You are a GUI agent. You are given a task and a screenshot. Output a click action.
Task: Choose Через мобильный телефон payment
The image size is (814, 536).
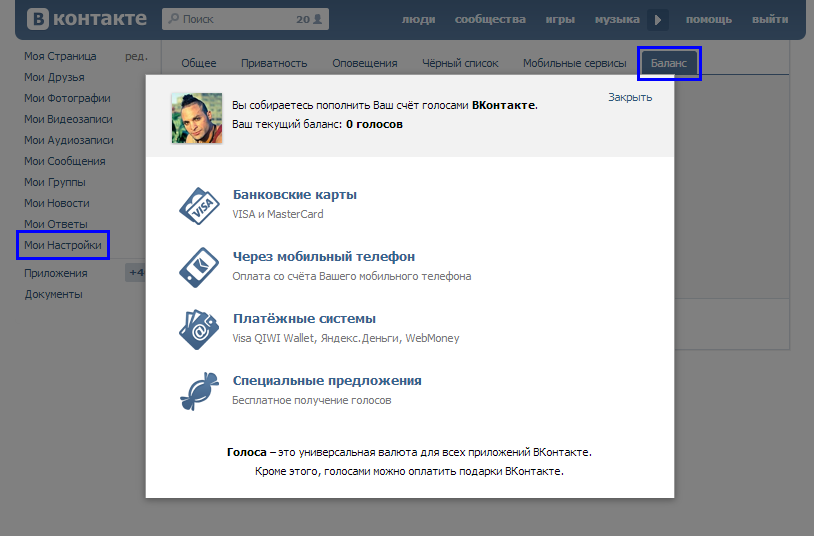pyautogui.click(x=323, y=257)
